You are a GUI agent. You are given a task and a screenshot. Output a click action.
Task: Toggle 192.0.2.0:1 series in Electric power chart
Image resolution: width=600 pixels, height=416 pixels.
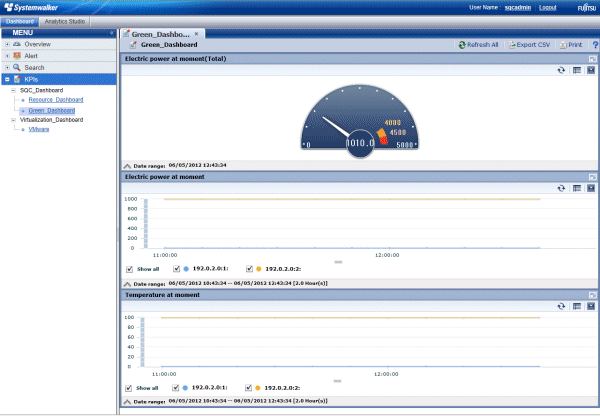click(176, 269)
